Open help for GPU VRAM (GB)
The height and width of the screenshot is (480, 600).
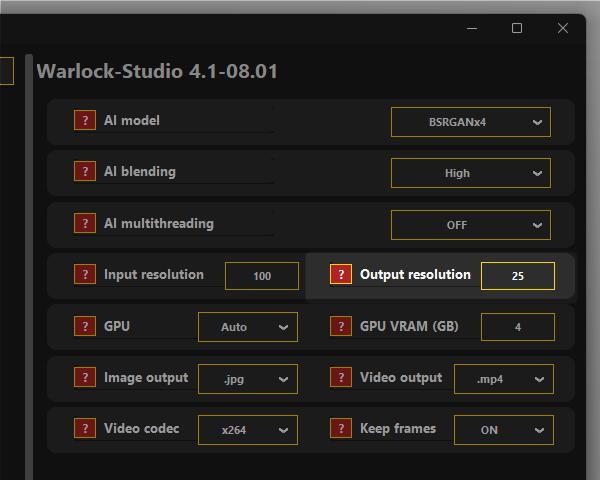tap(341, 326)
